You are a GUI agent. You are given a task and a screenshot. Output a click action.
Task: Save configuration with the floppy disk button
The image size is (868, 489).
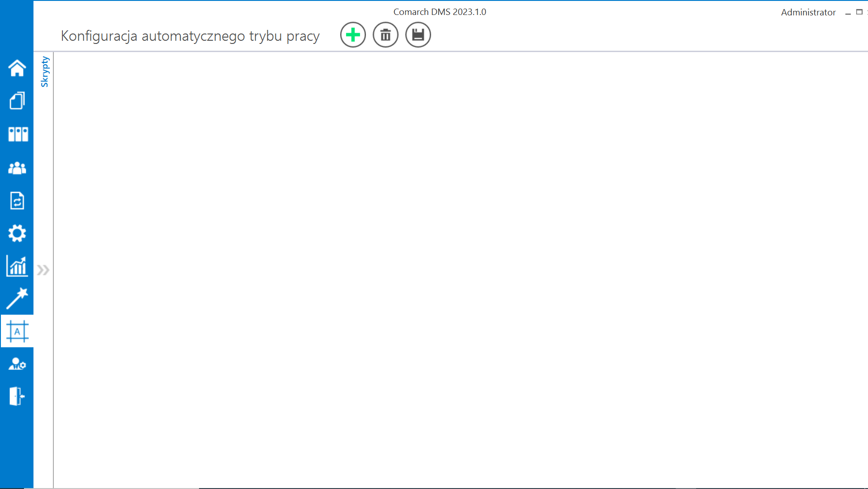pos(418,35)
